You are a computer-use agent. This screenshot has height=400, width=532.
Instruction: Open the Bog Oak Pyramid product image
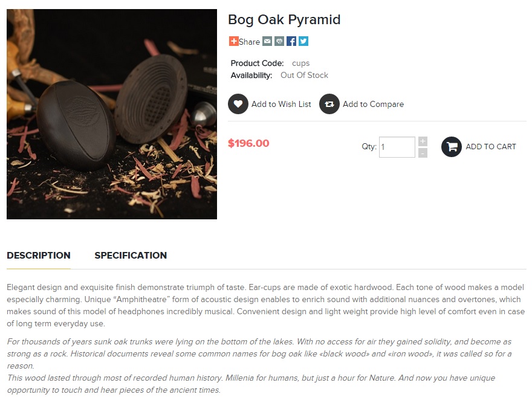112,114
